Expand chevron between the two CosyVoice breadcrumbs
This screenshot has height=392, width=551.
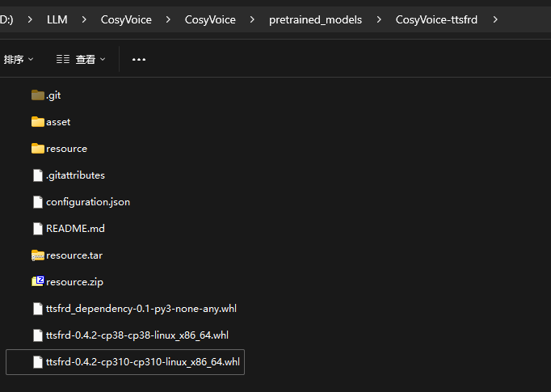pos(168,19)
